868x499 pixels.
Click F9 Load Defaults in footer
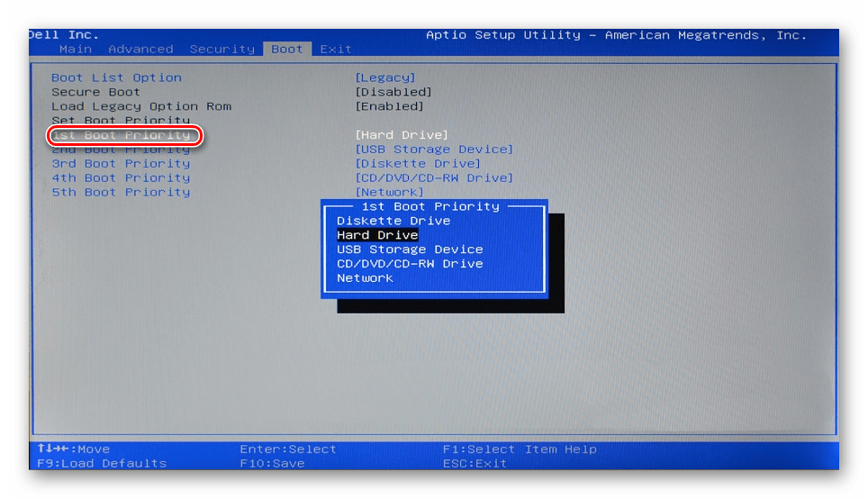point(102,463)
